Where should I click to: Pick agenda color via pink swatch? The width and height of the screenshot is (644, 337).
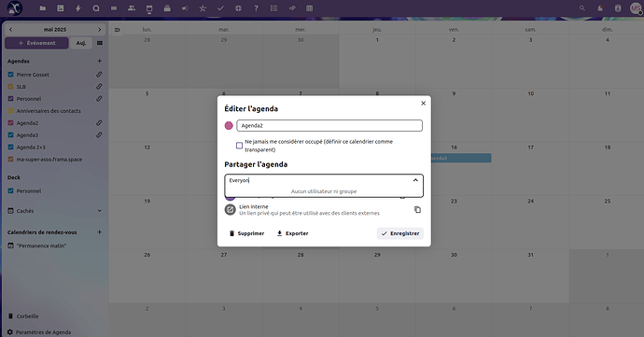point(229,126)
